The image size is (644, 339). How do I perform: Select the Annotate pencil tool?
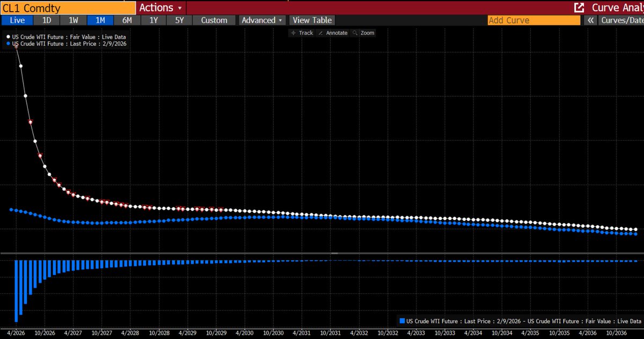pos(333,33)
